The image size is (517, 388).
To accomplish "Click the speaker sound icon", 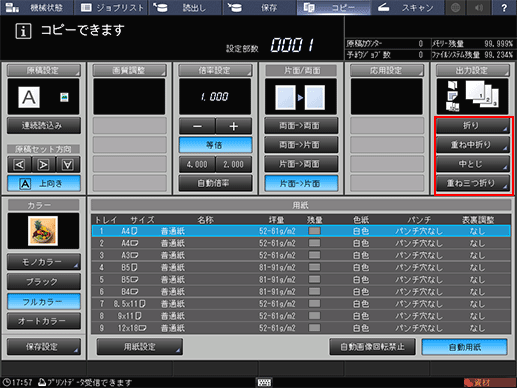I will point(479,7).
